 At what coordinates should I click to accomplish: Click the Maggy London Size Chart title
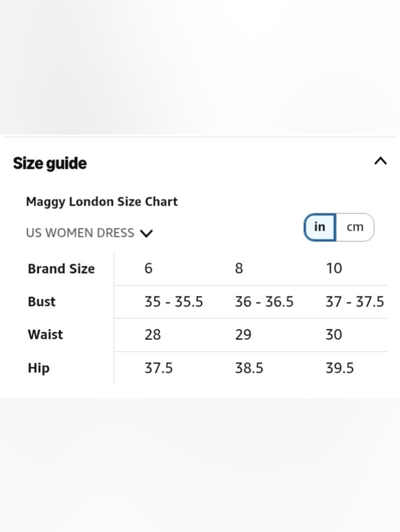[x=102, y=202]
